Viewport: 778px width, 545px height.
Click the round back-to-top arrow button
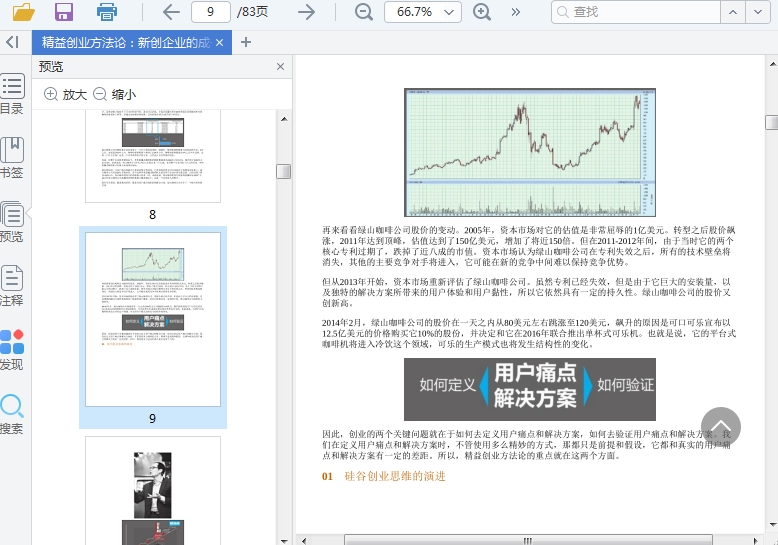pos(720,427)
